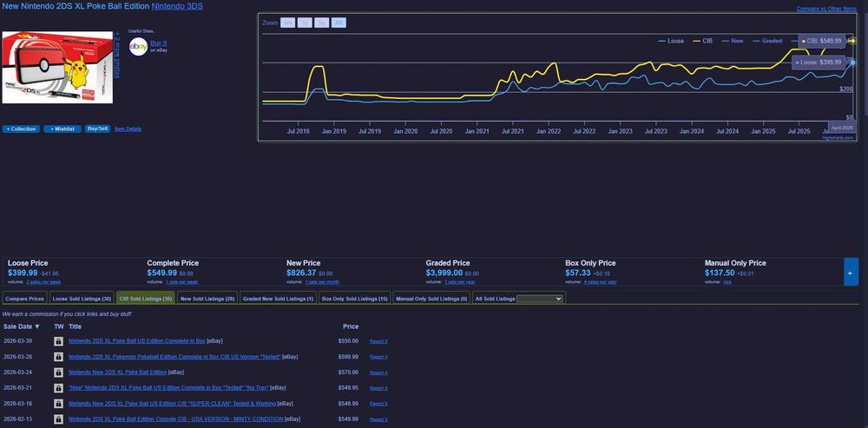Toggle the CIB series in the chart legend
868x428 pixels.
tap(703, 41)
